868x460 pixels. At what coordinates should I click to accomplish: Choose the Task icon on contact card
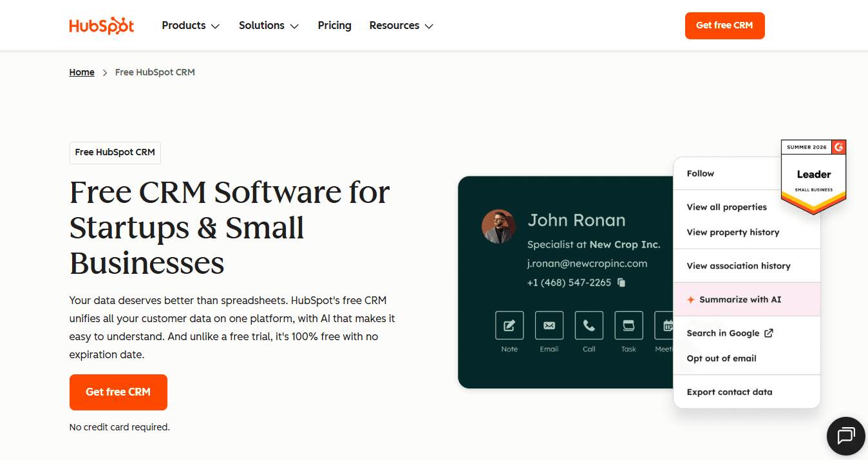629,325
